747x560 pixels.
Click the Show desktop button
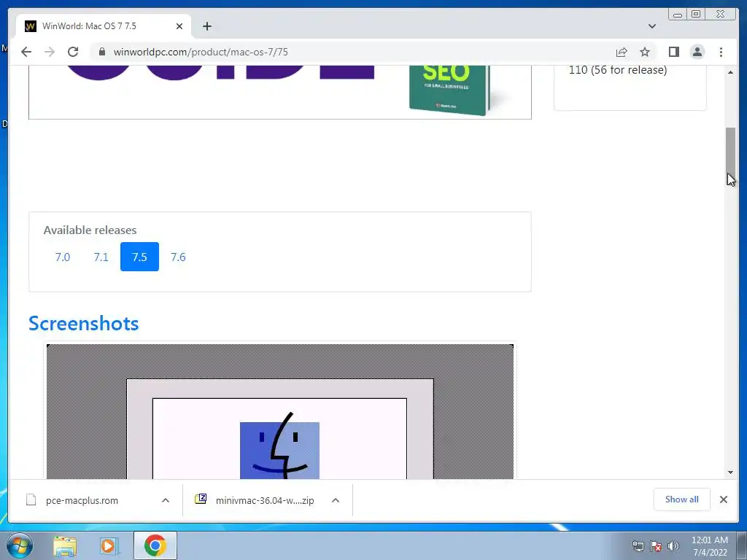(742, 545)
